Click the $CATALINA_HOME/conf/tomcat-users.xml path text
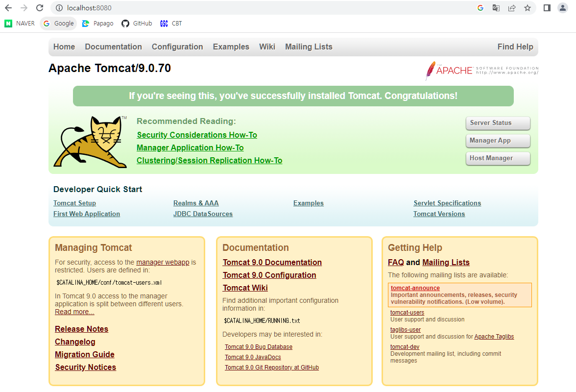The height and width of the screenshot is (392, 576). [x=109, y=283]
